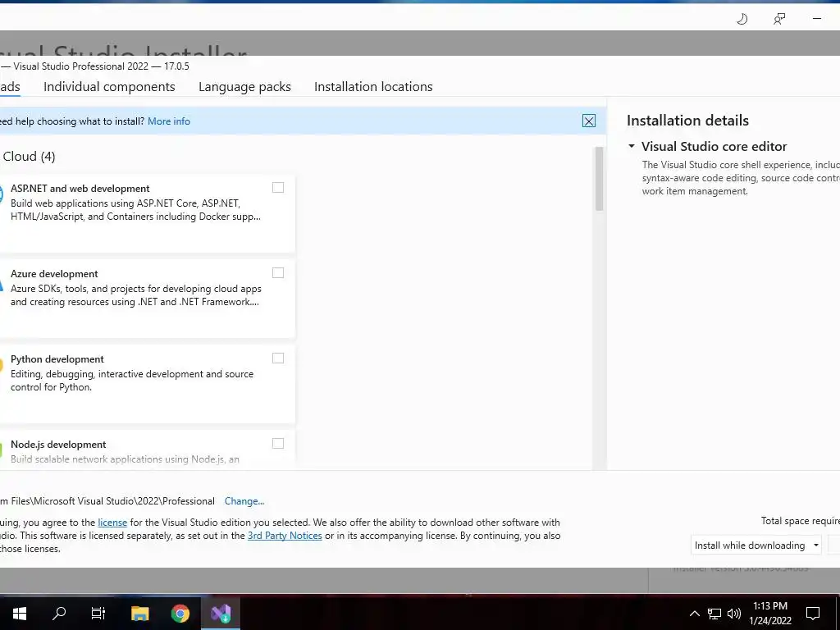Enable ASP.NET and web development workload
Viewport: 840px width, 630px height.
click(278, 188)
